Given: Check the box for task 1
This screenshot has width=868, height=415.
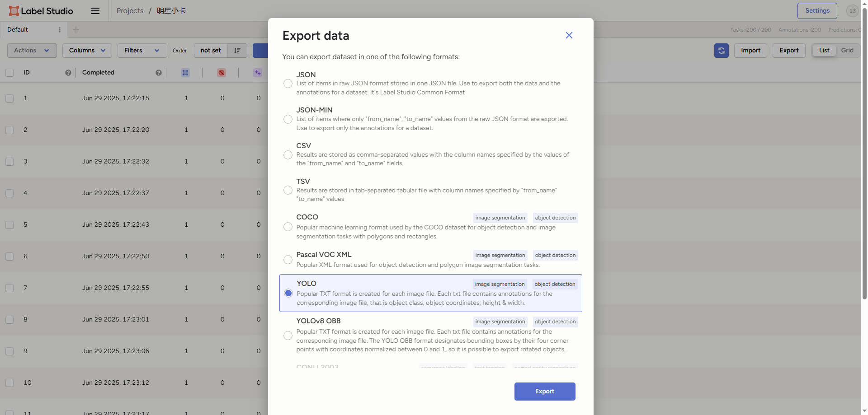Looking at the screenshot, I should (x=9, y=98).
